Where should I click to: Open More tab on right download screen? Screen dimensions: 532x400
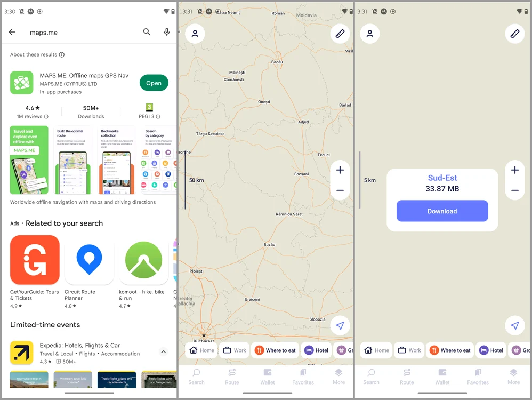(513, 377)
